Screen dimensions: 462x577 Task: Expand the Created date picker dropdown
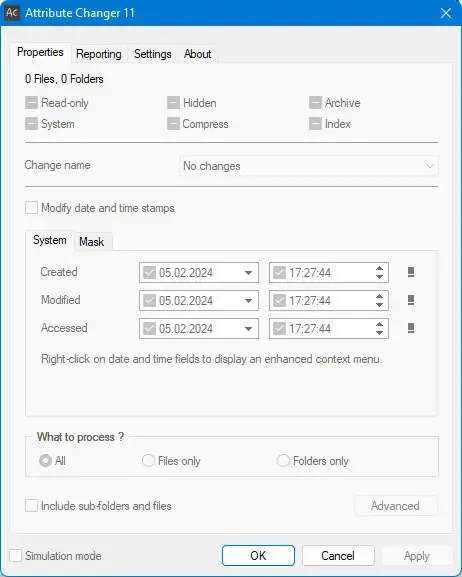pos(248,273)
